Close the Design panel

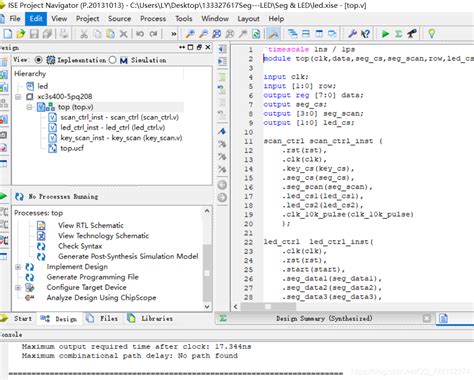[x=208, y=47]
